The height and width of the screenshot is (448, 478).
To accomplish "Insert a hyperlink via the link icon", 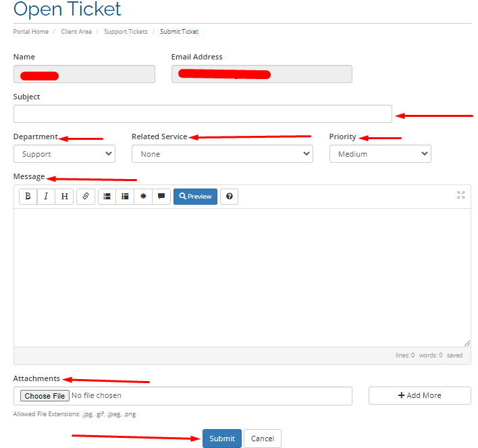I will (x=86, y=196).
